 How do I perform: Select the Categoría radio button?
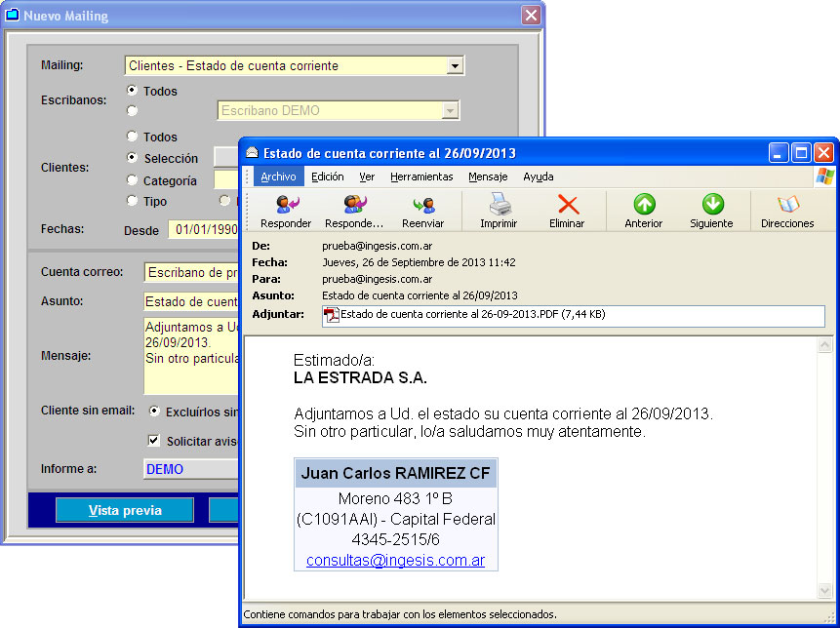(x=132, y=180)
